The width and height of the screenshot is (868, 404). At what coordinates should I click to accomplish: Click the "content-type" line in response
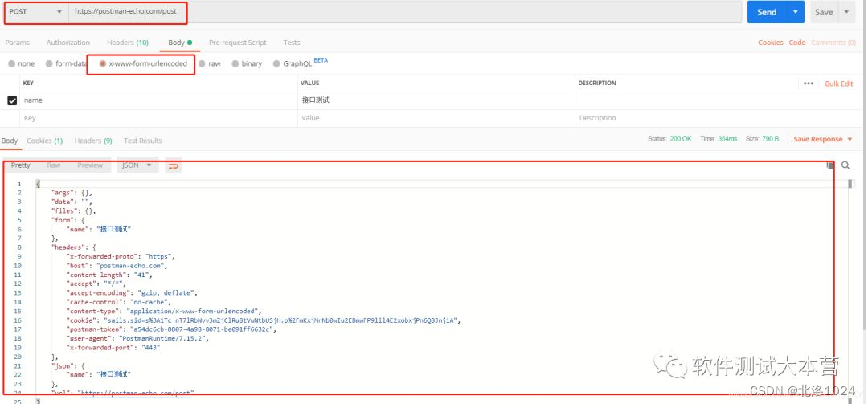tap(163, 311)
